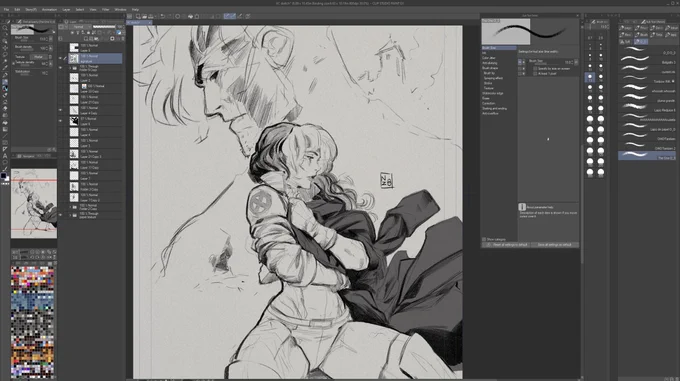Select the 'Ink' category in Sub Tool Detail
This screenshot has height=381, width=680.
pyautogui.click(x=484, y=53)
